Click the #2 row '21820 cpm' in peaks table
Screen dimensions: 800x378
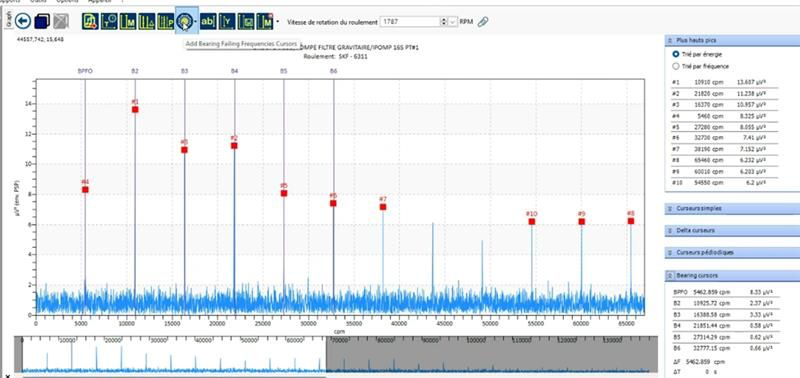[x=724, y=93]
